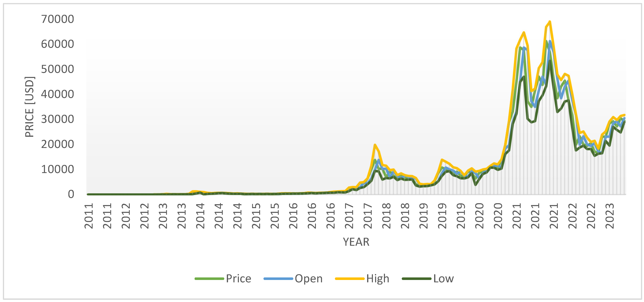This screenshot has height=302, width=644.
Task: Click the 60000 y-axis label
Action: pyautogui.click(x=58, y=44)
